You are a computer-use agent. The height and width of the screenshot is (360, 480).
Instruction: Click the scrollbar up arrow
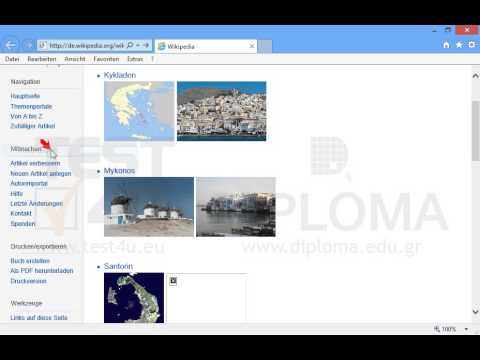click(476, 76)
